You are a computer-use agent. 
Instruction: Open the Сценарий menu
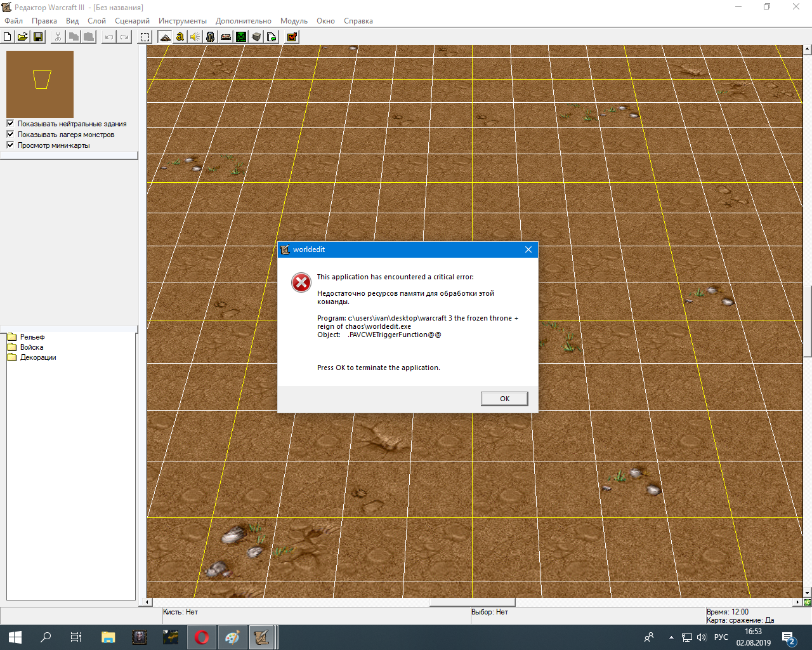(132, 21)
